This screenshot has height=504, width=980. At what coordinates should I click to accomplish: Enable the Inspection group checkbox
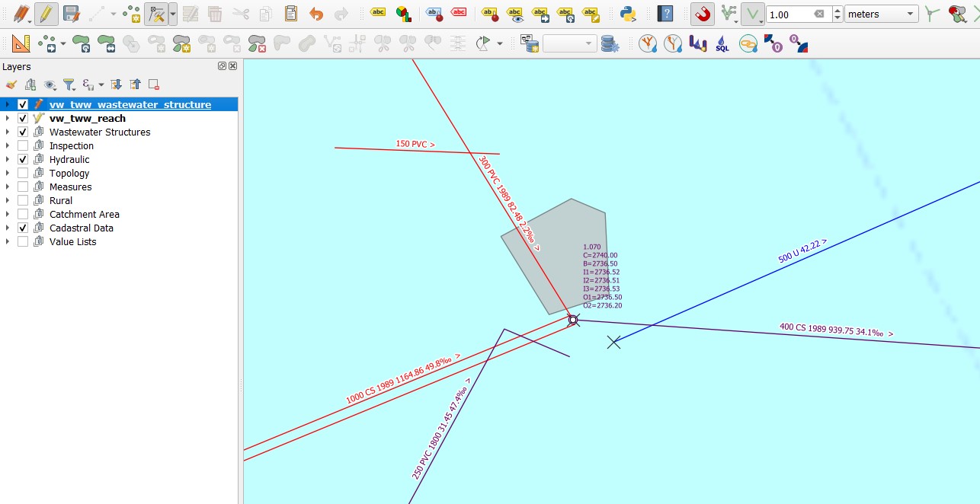[x=23, y=145]
